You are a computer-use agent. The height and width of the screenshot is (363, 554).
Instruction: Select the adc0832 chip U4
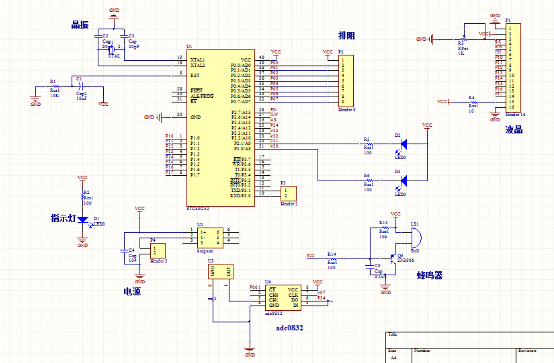click(283, 298)
